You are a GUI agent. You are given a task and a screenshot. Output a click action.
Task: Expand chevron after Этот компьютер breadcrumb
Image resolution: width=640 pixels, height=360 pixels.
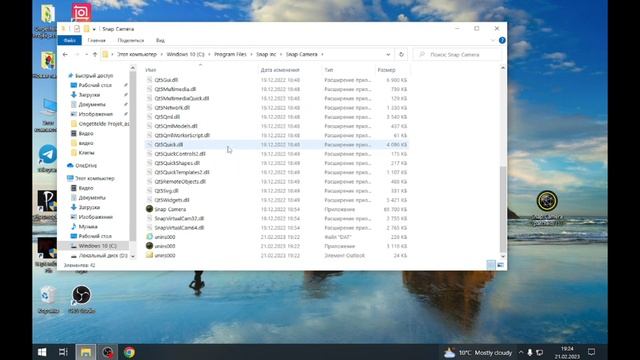coord(162,54)
